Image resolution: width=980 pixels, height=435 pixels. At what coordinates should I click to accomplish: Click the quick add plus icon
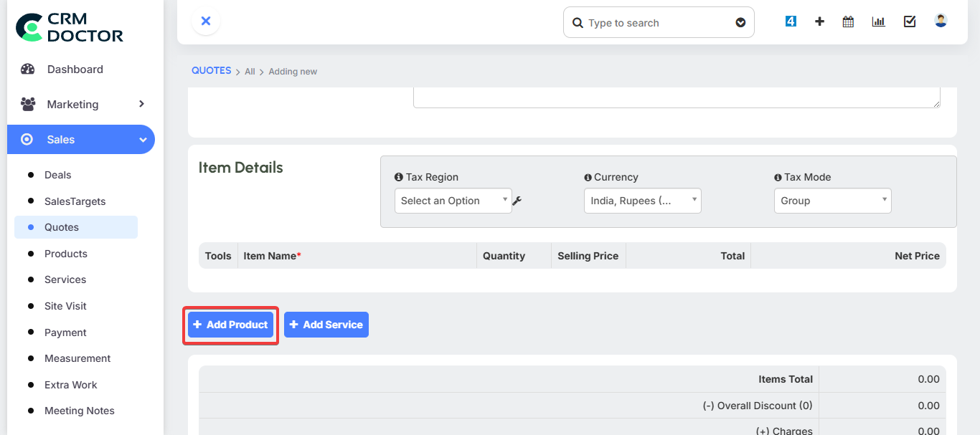pyautogui.click(x=819, y=21)
